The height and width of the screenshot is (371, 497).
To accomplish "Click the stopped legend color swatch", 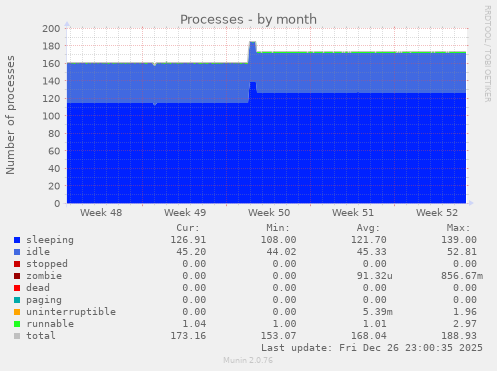I will (17, 264).
